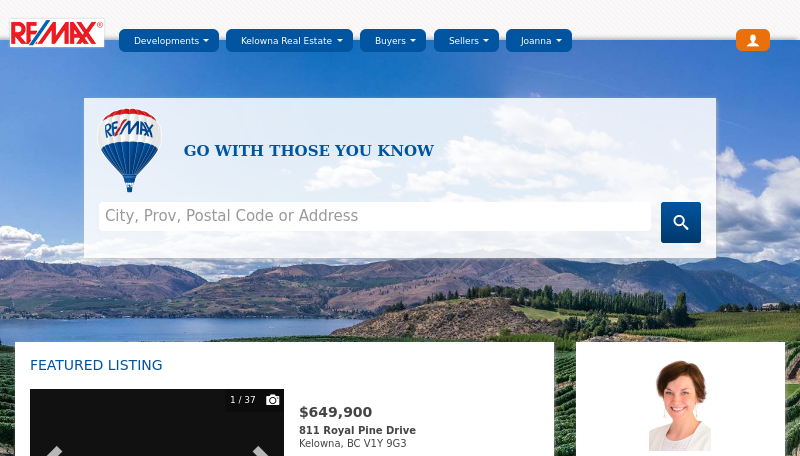Click the featured listing photo
Viewport: 800px width, 456px height.
(x=157, y=423)
